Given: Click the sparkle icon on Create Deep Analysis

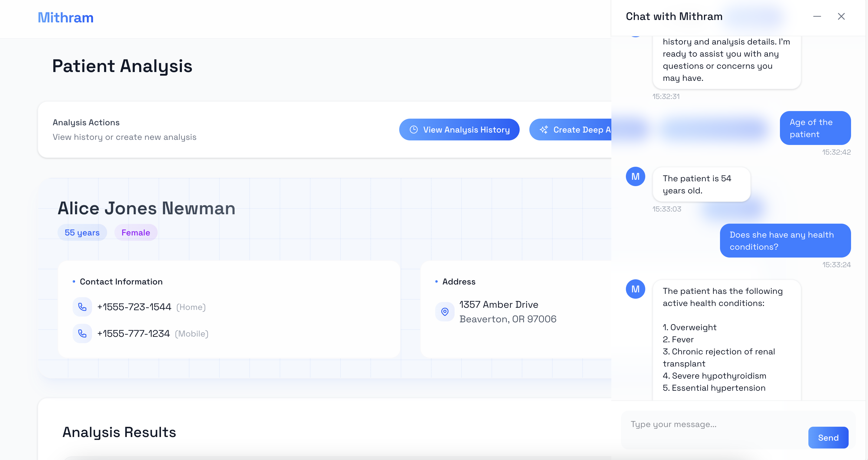Looking at the screenshot, I should [x=544, y=130].
